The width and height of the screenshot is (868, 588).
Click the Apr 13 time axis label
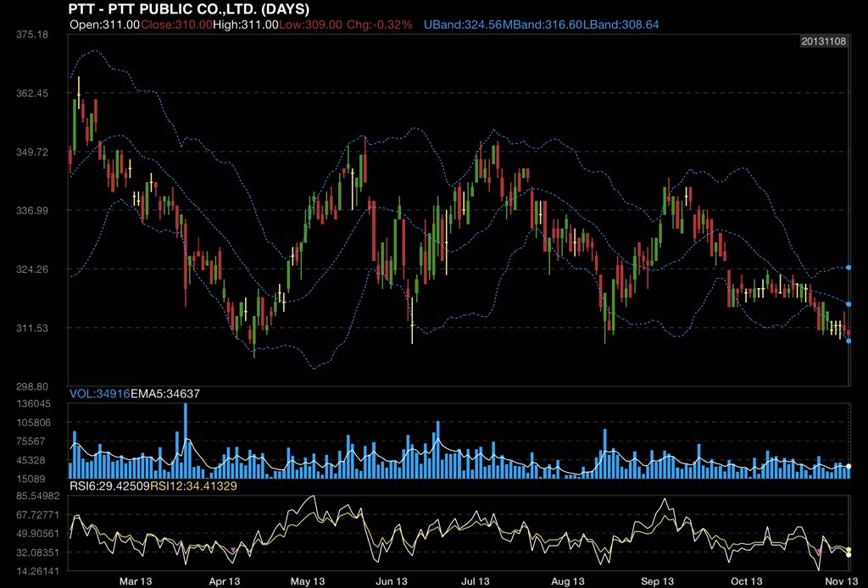click(224, 581)
